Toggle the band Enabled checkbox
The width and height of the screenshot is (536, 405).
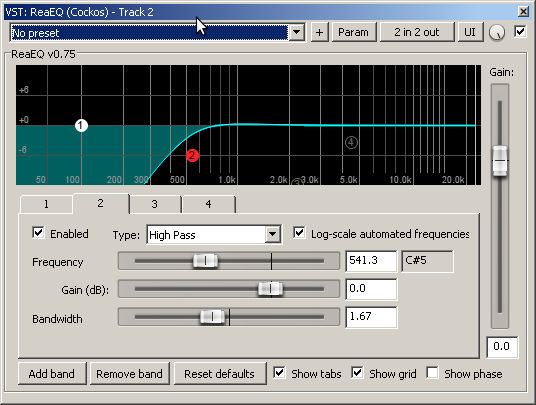tap(38, 233)
